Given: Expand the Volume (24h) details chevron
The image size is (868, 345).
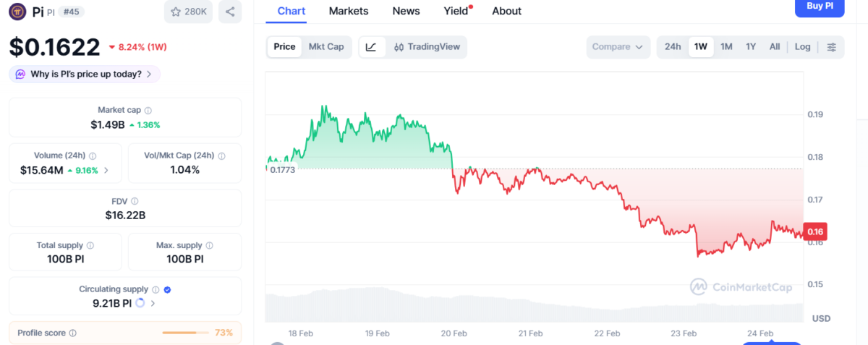Looking at the screenshot, I should [107, 171].
